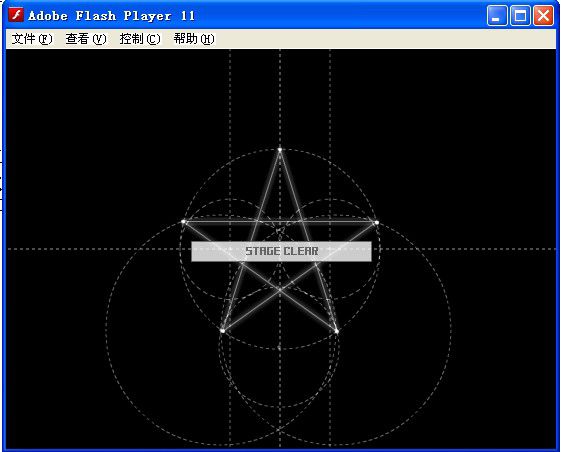Click the star's upper-right inner line crossing

(x=302, y=222)
